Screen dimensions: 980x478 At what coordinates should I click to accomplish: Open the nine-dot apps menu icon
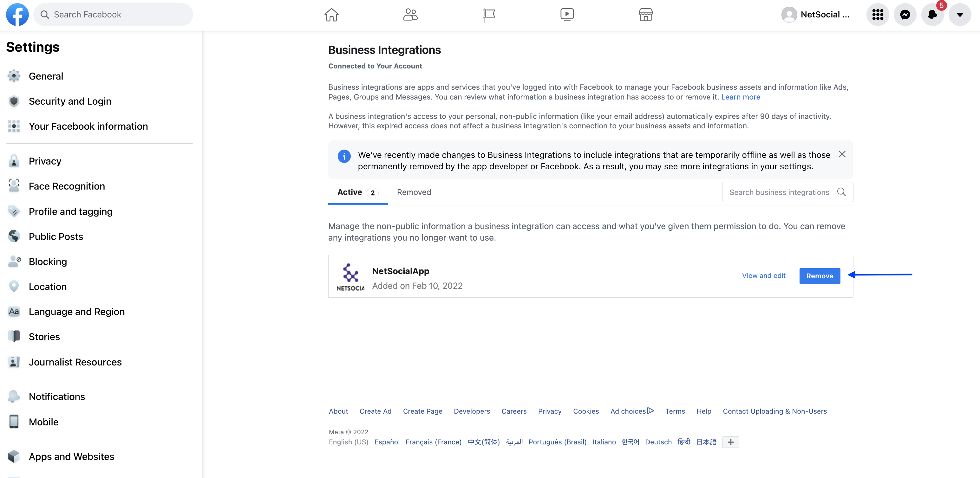click(x=878, y=15)
